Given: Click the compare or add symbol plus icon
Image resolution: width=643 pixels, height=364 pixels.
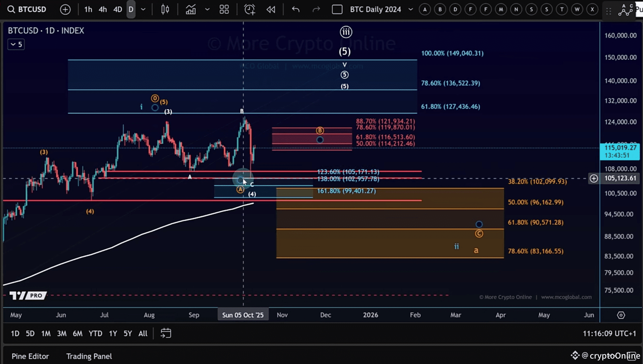Looking at the screenshot, I should (65, 9).
